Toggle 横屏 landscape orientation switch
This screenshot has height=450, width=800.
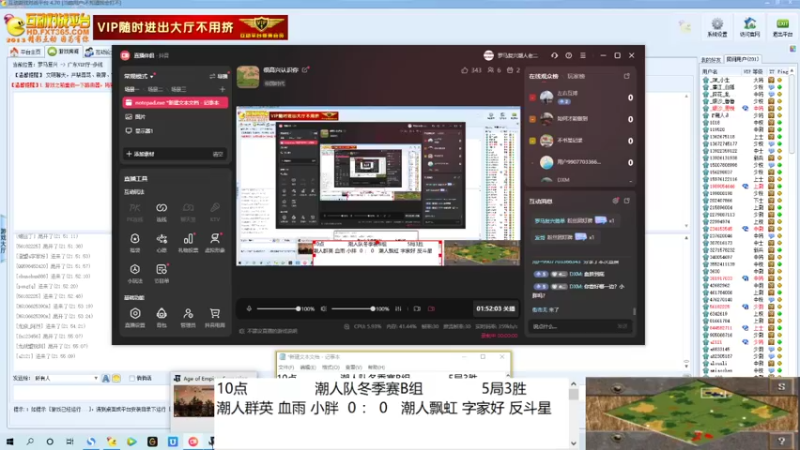[218, 76]
